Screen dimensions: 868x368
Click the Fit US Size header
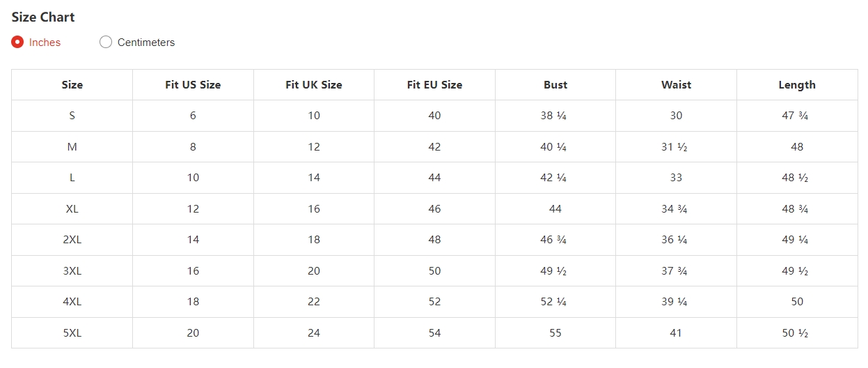pos(193,85)
